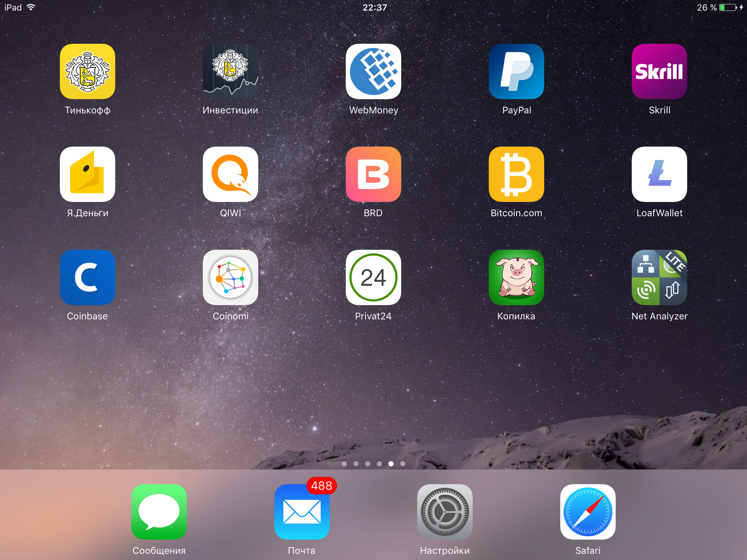Open the Skrill app

click(x=659, y=71)
